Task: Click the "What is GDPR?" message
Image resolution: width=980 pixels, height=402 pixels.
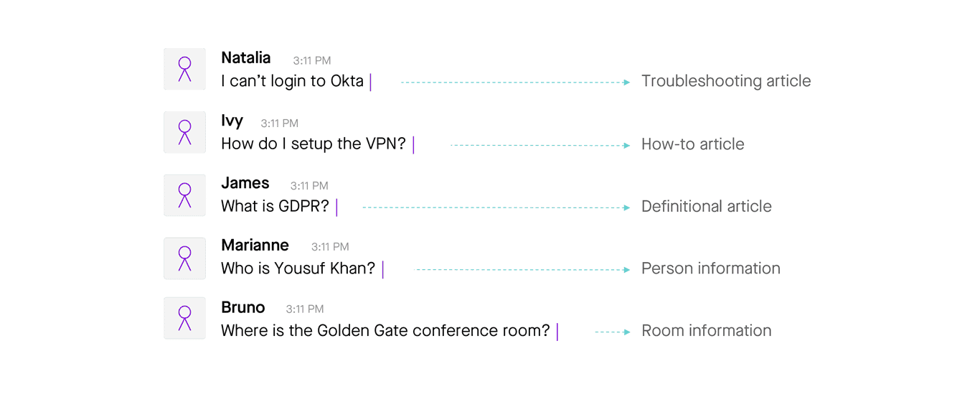Action: tap(275, 207)
